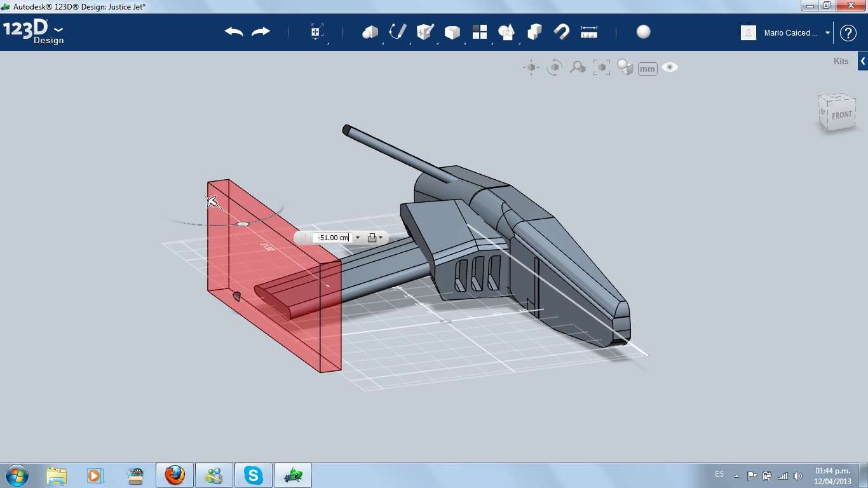Screen dimensions: 868x488
Task: Open the Modify tool menu
Action: click(452, 32)
